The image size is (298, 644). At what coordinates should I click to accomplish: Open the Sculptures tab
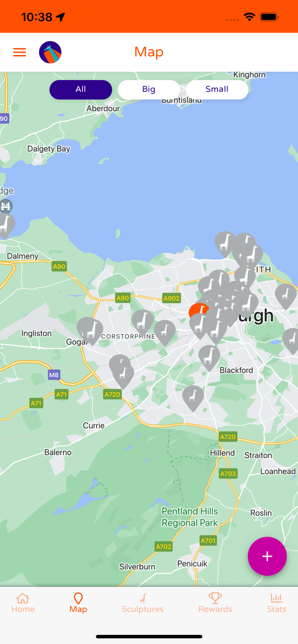pos(142,603)
